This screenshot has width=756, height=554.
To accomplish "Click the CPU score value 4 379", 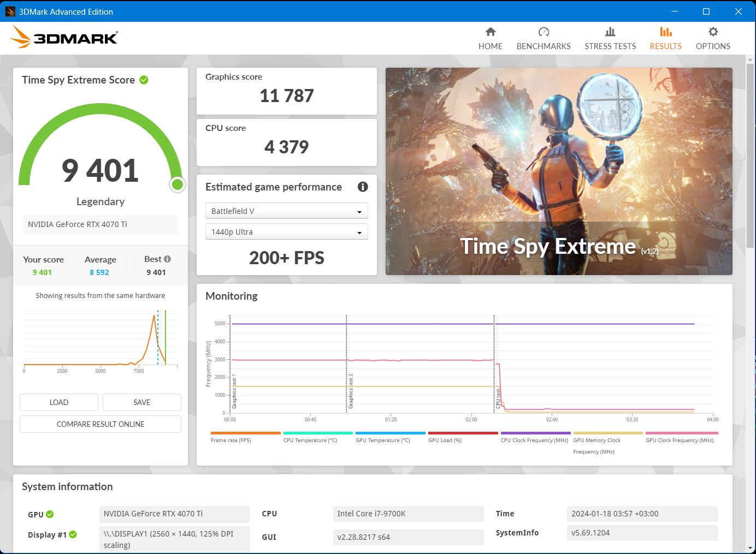I will click(287, 147).
